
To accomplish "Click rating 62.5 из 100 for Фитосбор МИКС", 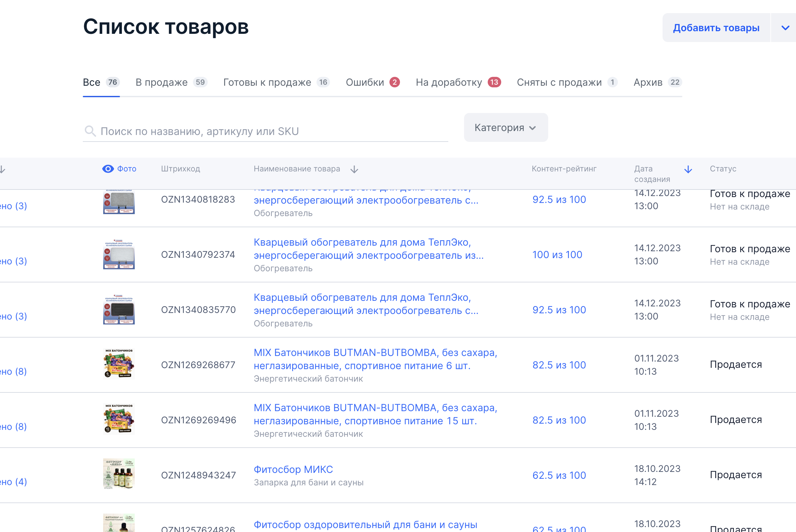I will 559,475.
